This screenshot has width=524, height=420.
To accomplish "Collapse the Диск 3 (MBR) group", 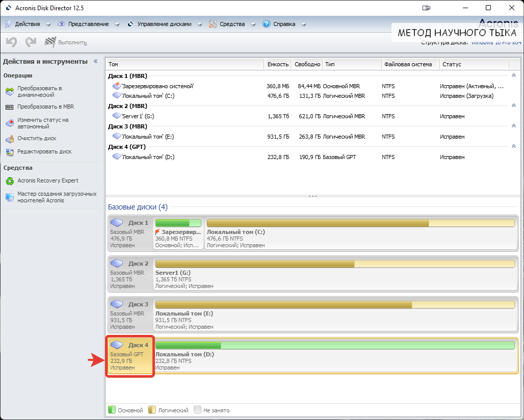I will click(x=514, y=126).
